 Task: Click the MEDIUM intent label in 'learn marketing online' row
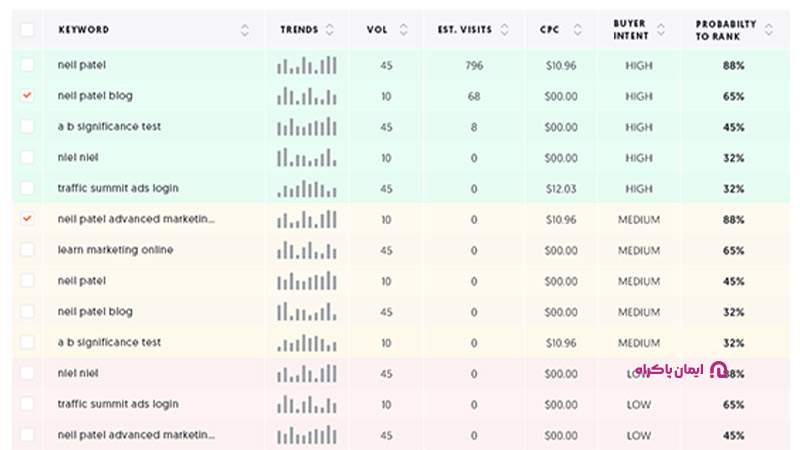click(639, 251)
